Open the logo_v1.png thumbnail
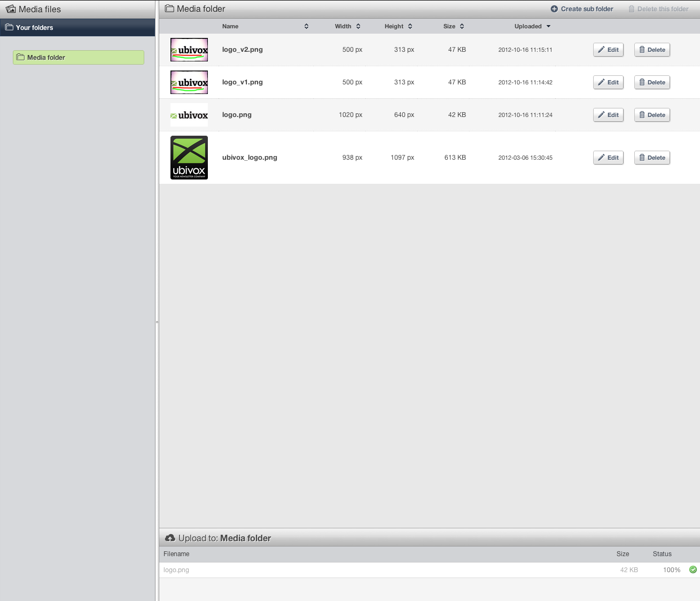The width and height of the screenshot is (700, 601). [189, 82]
